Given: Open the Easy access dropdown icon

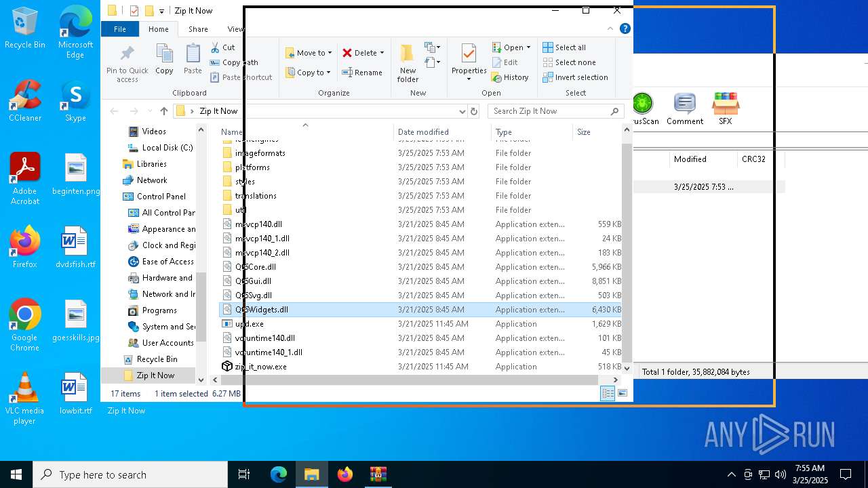Looking at the screenshot, I should point(433,63).
